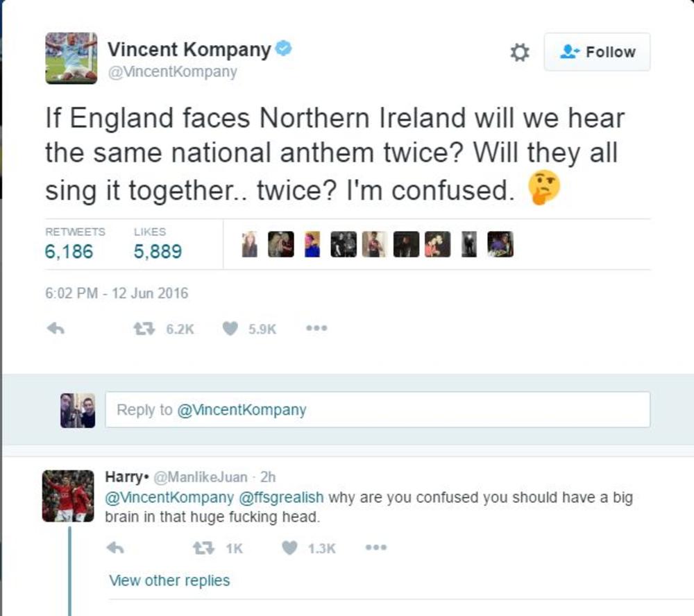Click the @ffsgrealish mention
The image size is (694, 616).
(x=281, y=497)
